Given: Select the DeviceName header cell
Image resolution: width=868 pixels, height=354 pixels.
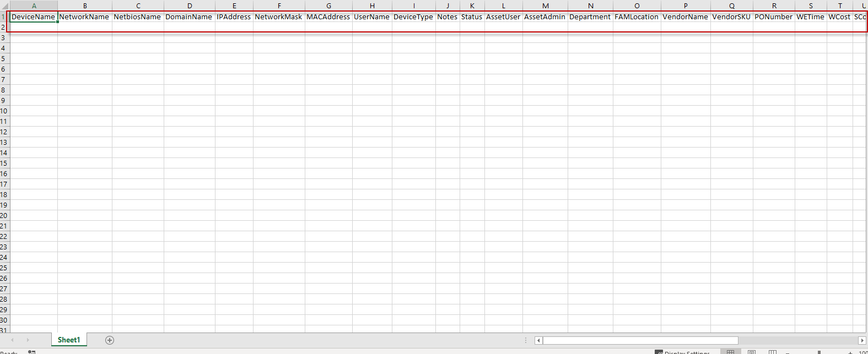Looking at the screenshot, I should click(34, 17).
